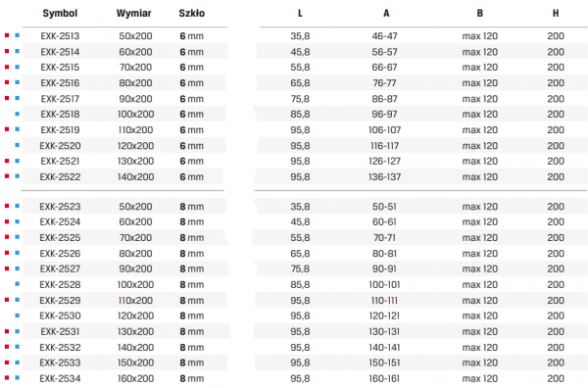The height and width of the screenshot is (388, 588).
Task: Select the EXK-2525 symbol cell
Action: pos(60,238)
